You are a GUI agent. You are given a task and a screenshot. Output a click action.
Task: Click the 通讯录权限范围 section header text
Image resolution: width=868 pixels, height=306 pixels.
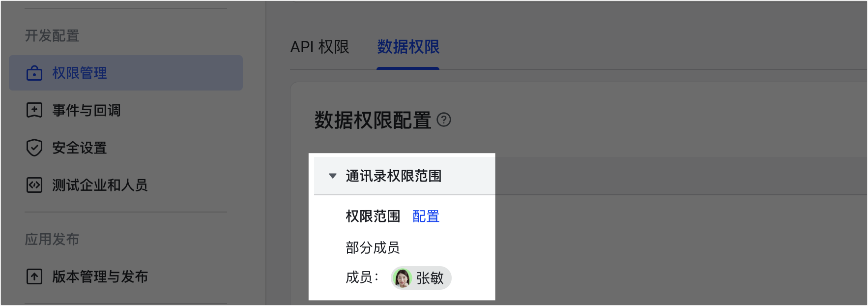[393, 176]
